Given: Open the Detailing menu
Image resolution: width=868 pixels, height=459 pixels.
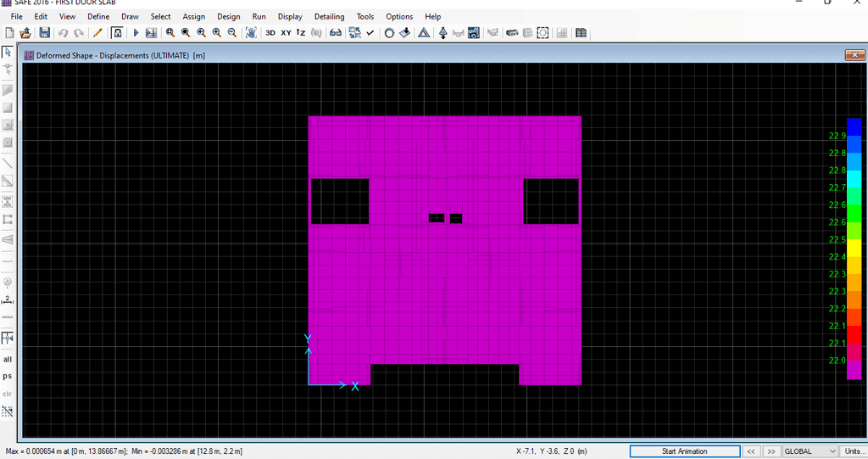Looking at the screenshot, I should tap(330, 17).
